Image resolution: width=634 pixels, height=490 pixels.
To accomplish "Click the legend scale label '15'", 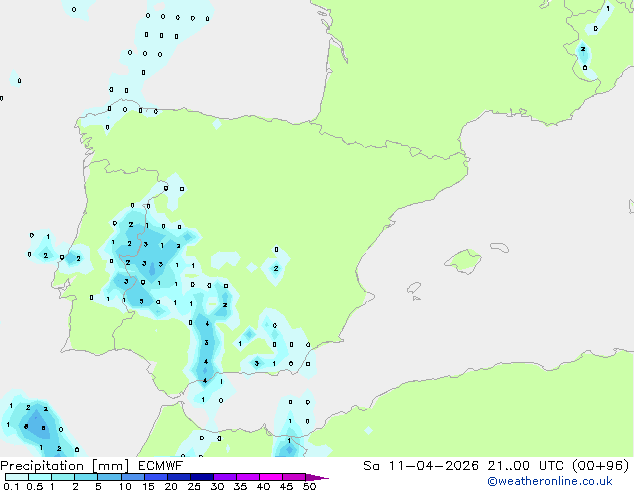I will pyautogui.click(x=148, y=486).
